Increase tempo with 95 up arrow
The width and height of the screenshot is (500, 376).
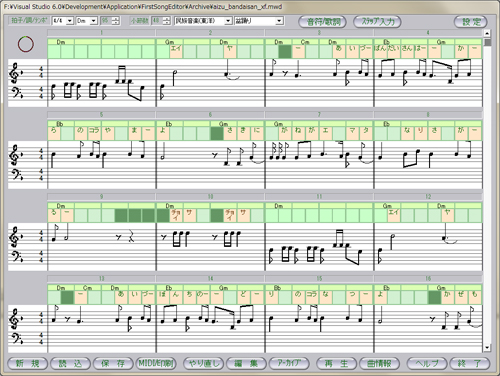click(x=115, y=19)
